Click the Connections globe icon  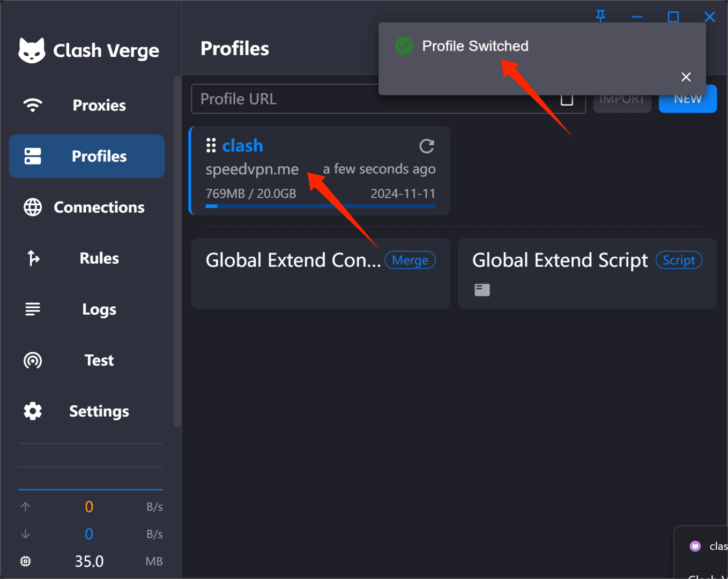point(33,207)
